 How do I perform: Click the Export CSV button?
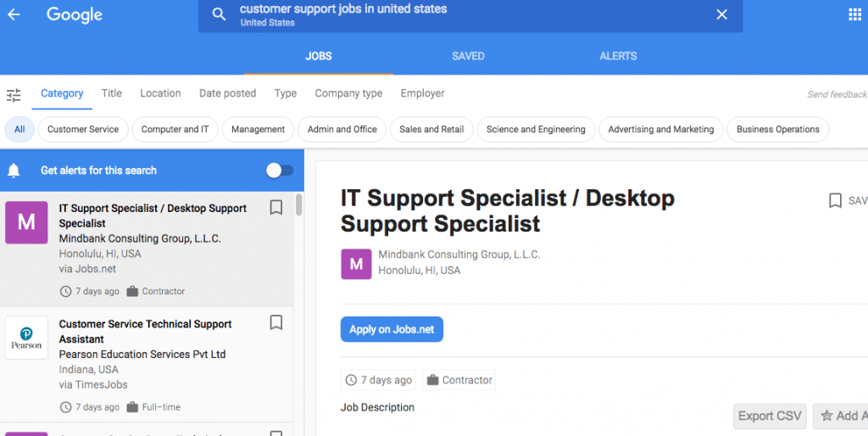pos(770,416)
